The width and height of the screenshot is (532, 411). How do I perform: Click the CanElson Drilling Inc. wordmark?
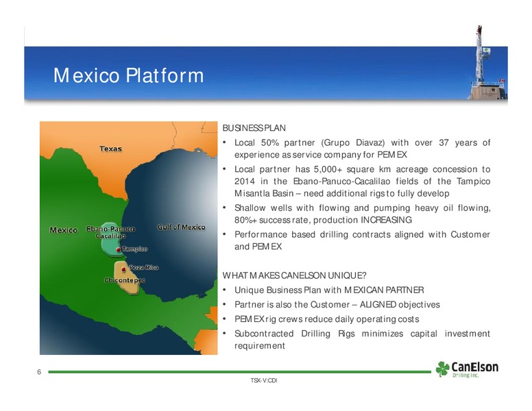coord(475,369)
